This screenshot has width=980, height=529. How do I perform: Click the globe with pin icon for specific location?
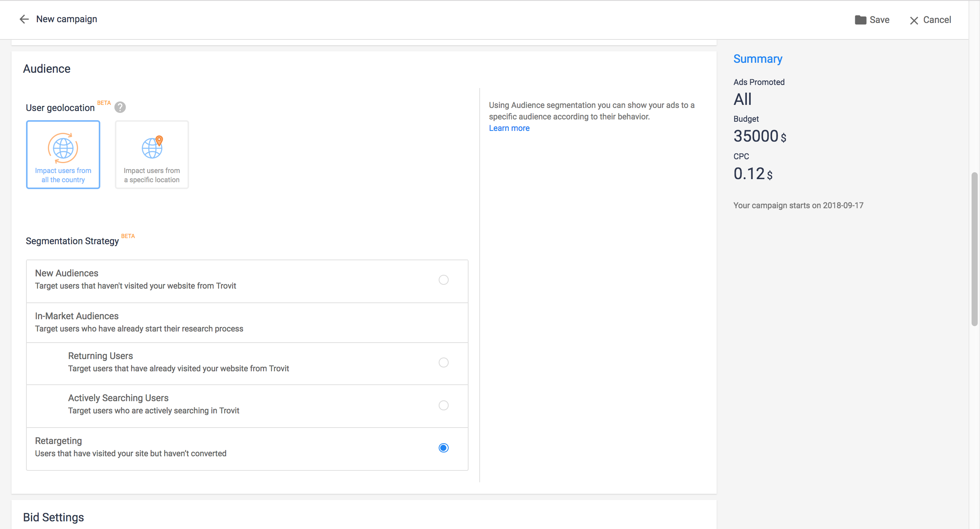point(152,147)
